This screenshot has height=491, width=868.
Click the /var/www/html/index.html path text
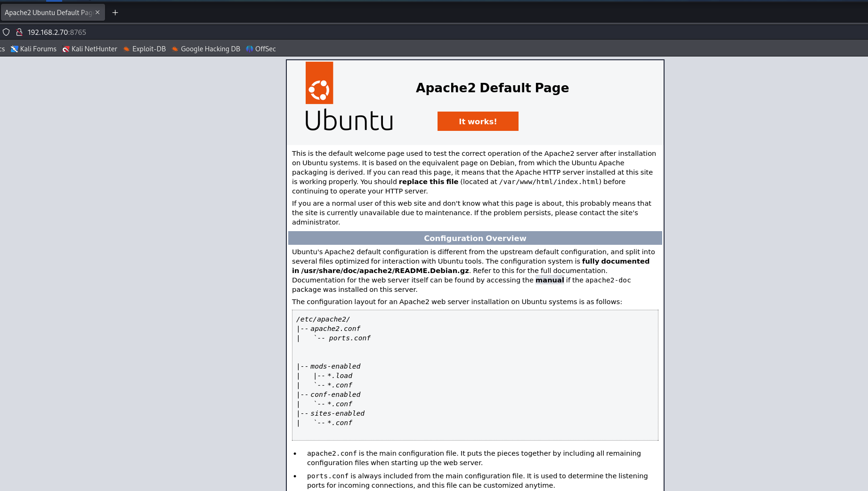pyautogui.click(x=549, y=182)
